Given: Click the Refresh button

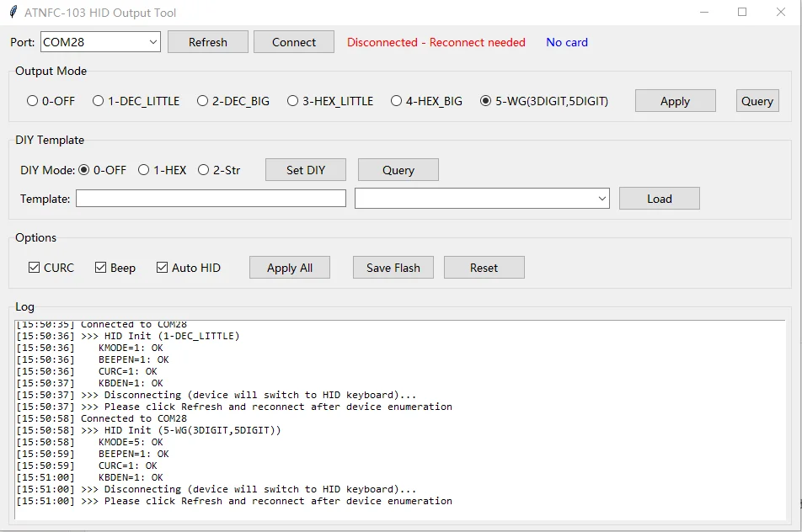Looking at the screenshot, I should click(x=207, y=42).
